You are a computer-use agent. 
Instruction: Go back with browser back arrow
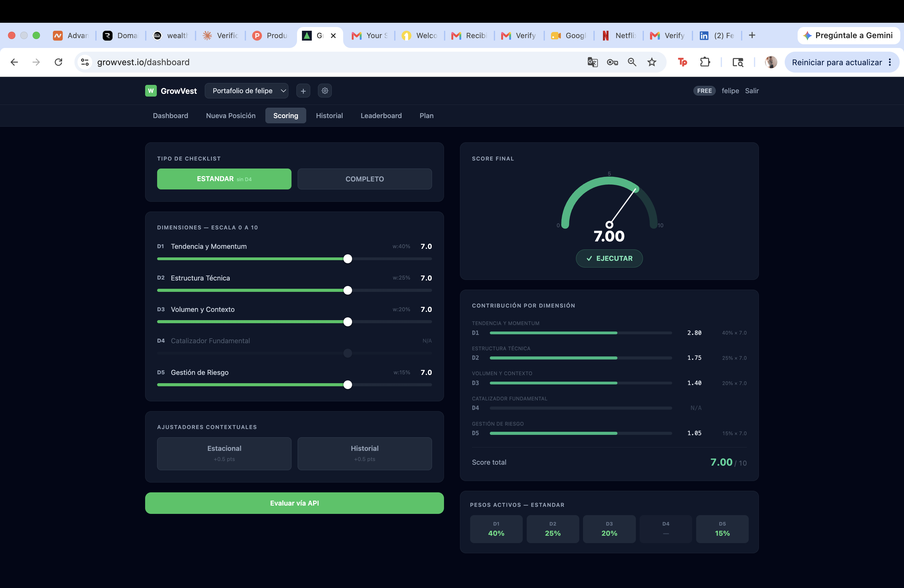(x=14, y=62)
